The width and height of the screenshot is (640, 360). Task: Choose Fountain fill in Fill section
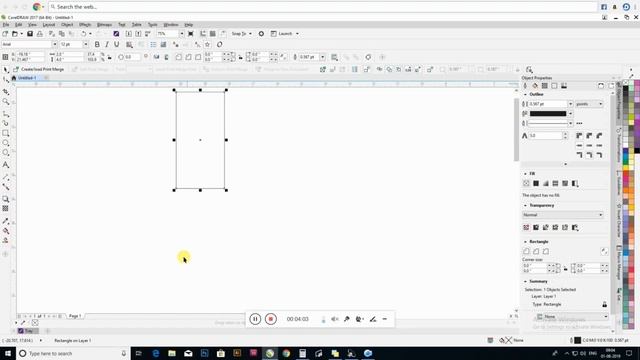pos(546,183)
